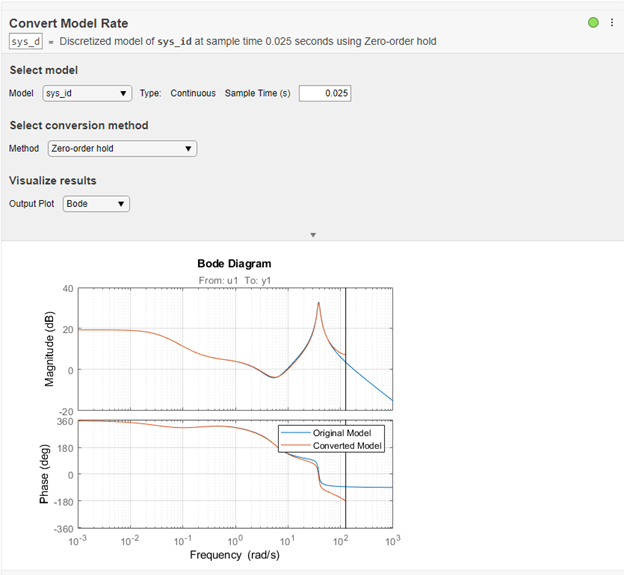Select the Original Model legend entry
The image size is (624, 575).
pyautogui.click(x=349, y=433)
